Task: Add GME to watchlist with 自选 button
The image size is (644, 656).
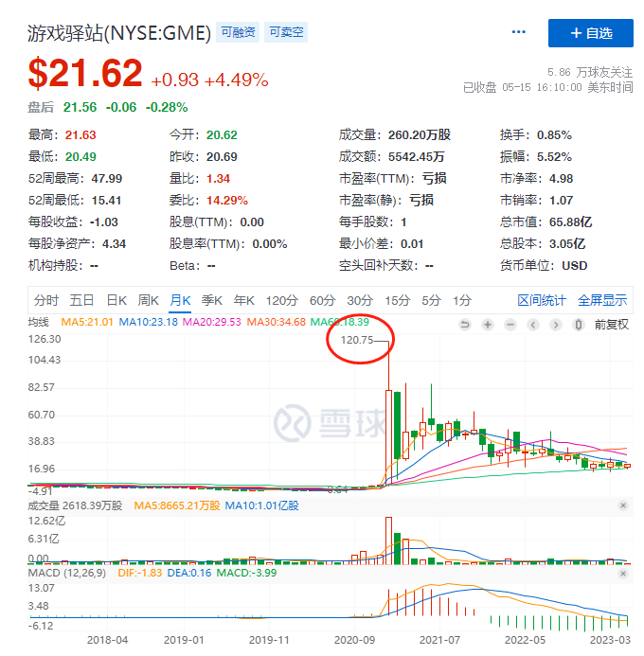Action: click(590, 32)
